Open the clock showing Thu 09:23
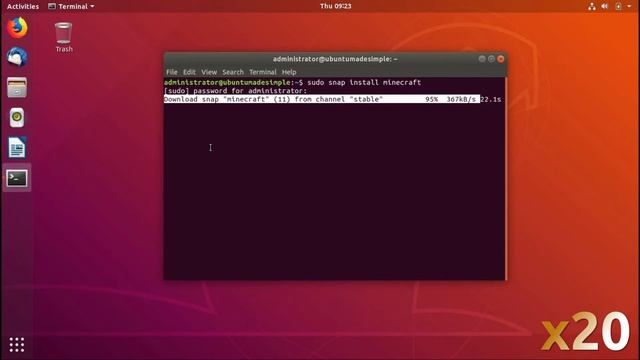The width and height of the screenshot is (640, 360). pos(336,6)
